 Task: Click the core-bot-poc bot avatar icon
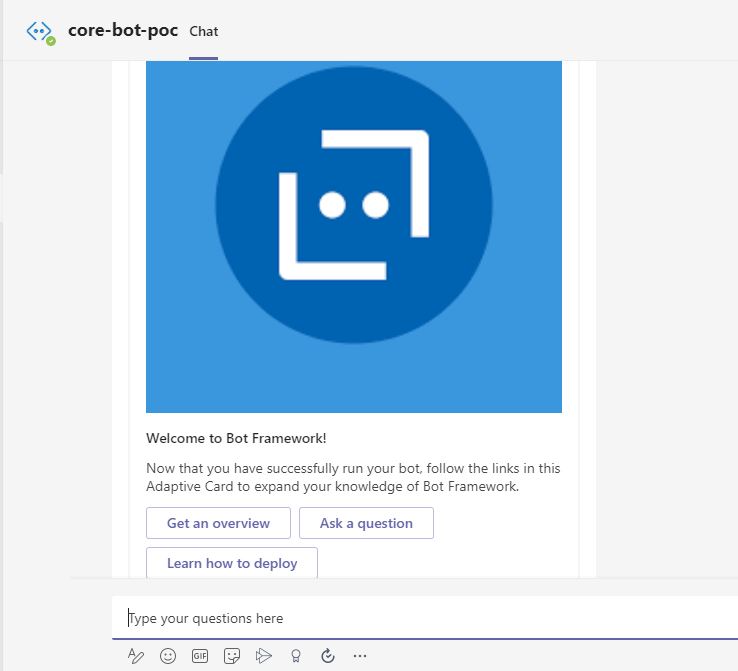(x=40, y=32)
